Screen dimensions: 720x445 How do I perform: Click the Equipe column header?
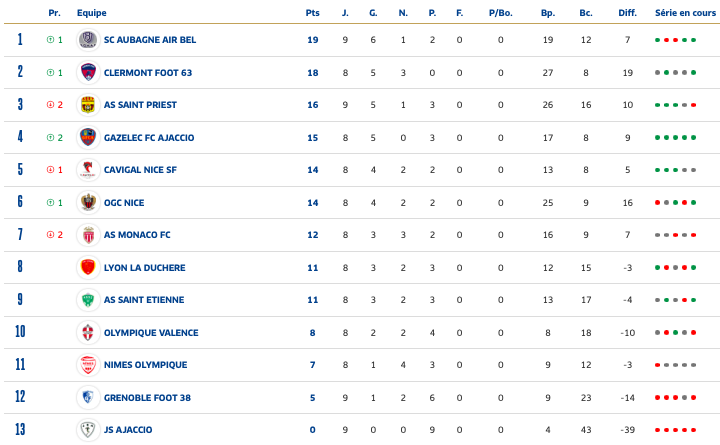pyautogui.click(x=92, y=13)
